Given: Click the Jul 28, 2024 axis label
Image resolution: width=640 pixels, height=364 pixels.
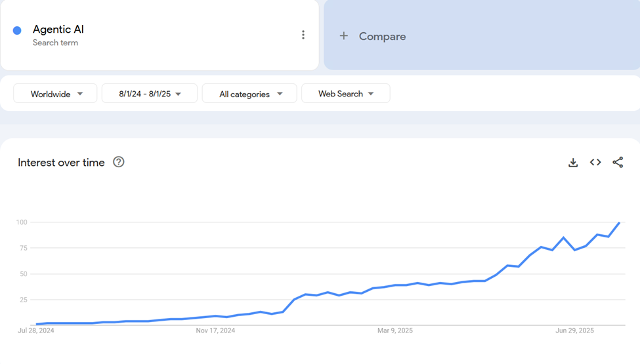Looking at the screenshot, I should (36, 331).
